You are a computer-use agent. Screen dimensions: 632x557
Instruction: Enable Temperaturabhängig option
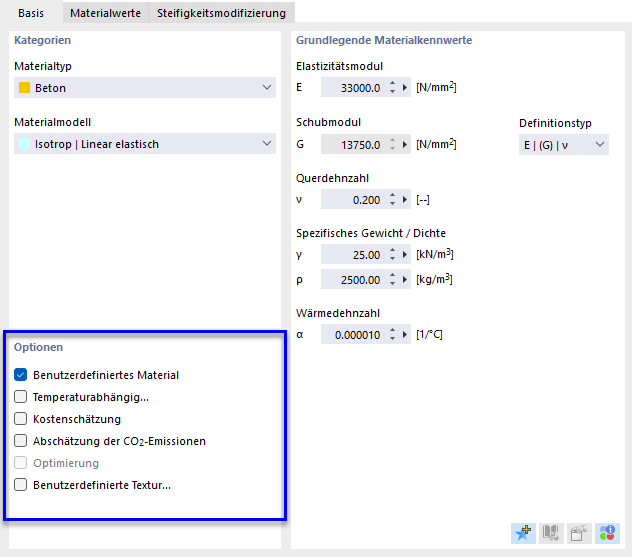tap(21, 397)
